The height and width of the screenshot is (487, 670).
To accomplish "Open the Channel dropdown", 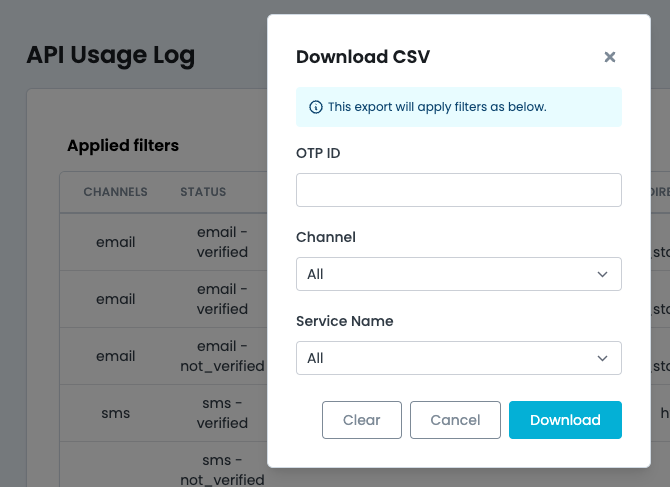I will [458, 274].
